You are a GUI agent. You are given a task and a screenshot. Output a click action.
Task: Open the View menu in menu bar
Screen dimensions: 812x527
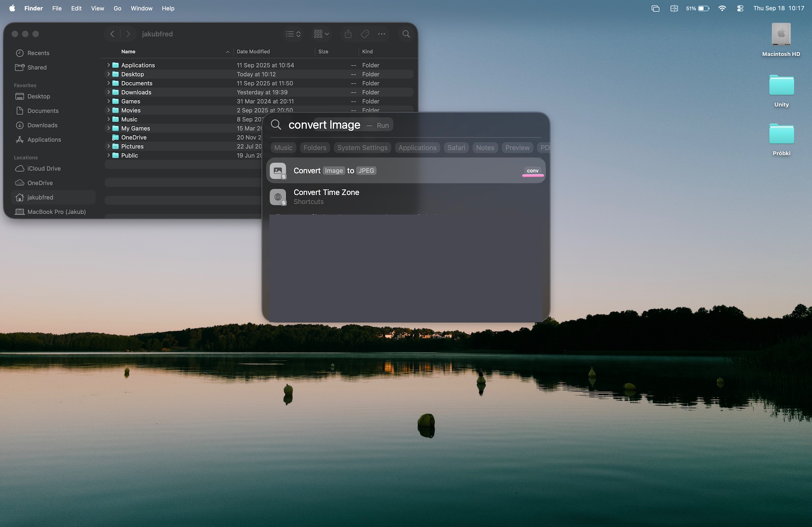pyautogui.click(x=97, y=8)
